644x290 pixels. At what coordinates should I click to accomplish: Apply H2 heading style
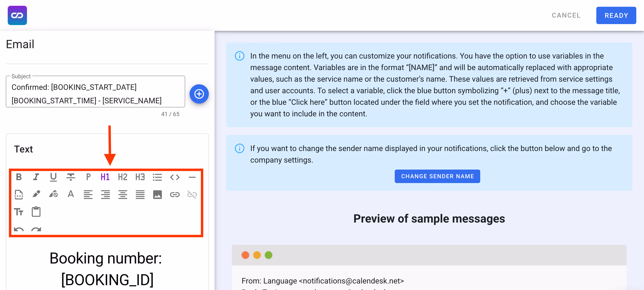(123, 177)
